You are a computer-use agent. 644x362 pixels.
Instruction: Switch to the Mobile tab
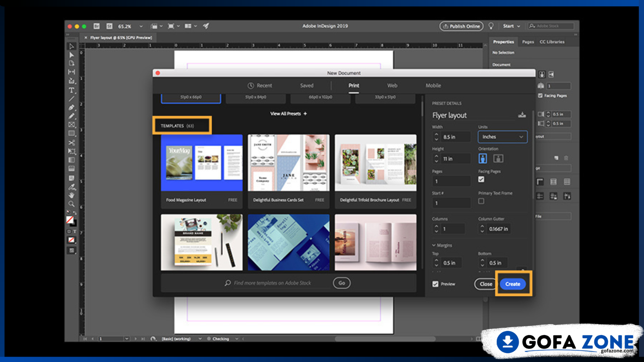pyautogui.click(x=433, y=85)
